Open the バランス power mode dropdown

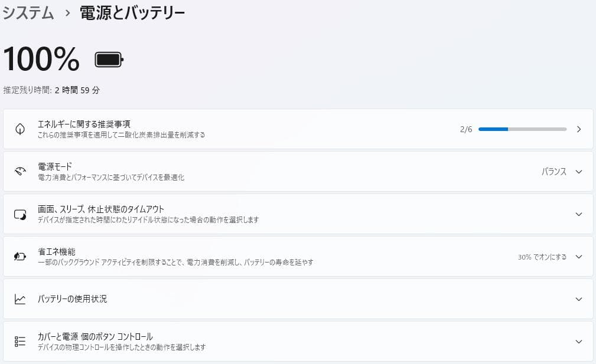point(579,171)
